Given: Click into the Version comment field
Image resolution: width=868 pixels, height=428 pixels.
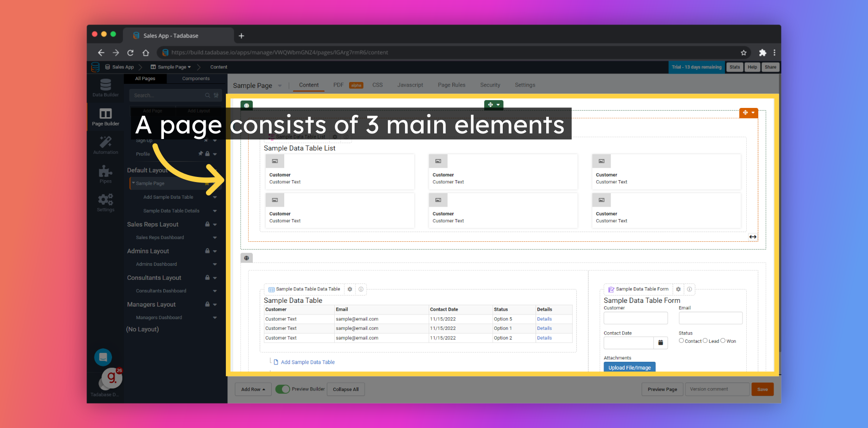Looking at the screenshot, I should pyautogui.click(x=718, y=389).
